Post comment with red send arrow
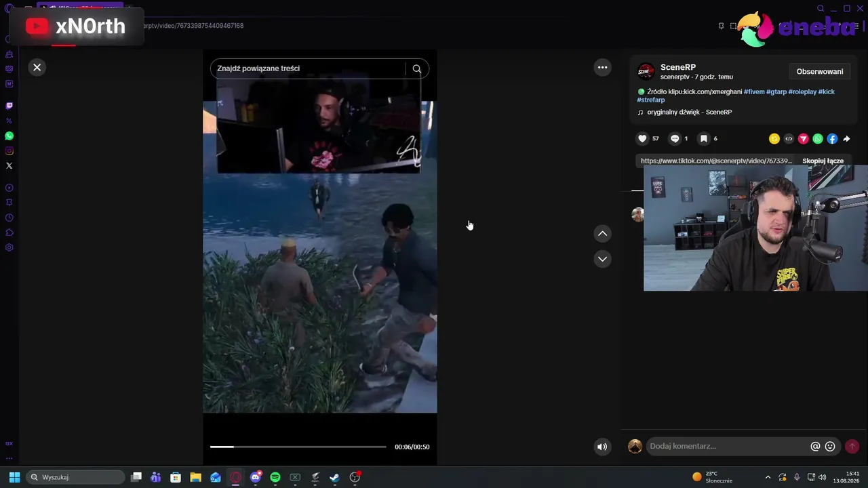The image size is (868, 488). click(x=852, y=447)
